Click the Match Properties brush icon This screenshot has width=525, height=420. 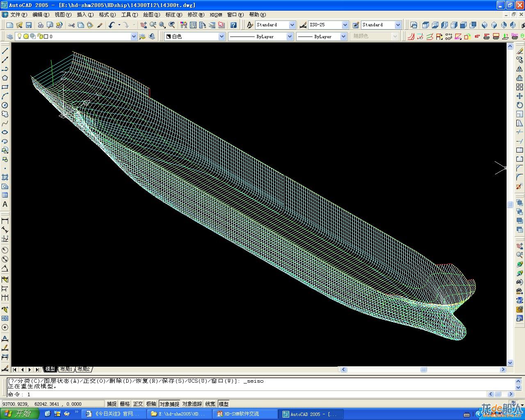(100, 25)
